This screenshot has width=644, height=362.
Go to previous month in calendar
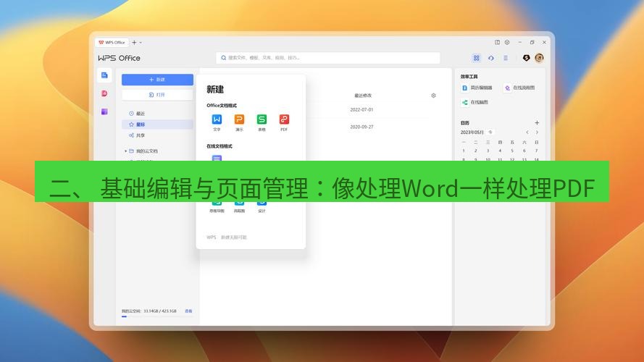(527, 132)
